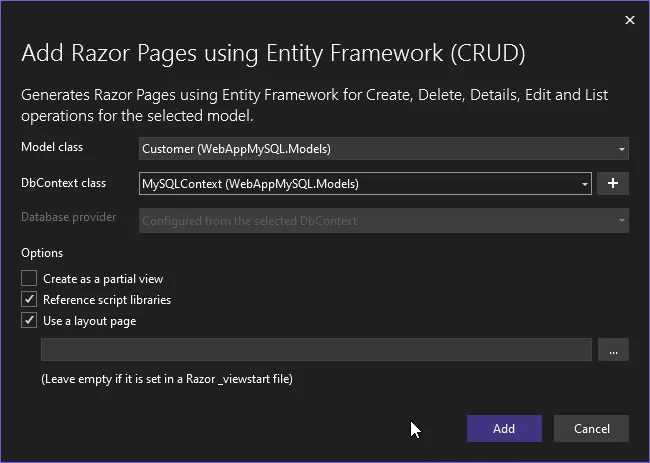Close the Add Razor Pages dialog
Image resolution: width=650 pixels, height=463 pixels.
click(x=629, y=20)
